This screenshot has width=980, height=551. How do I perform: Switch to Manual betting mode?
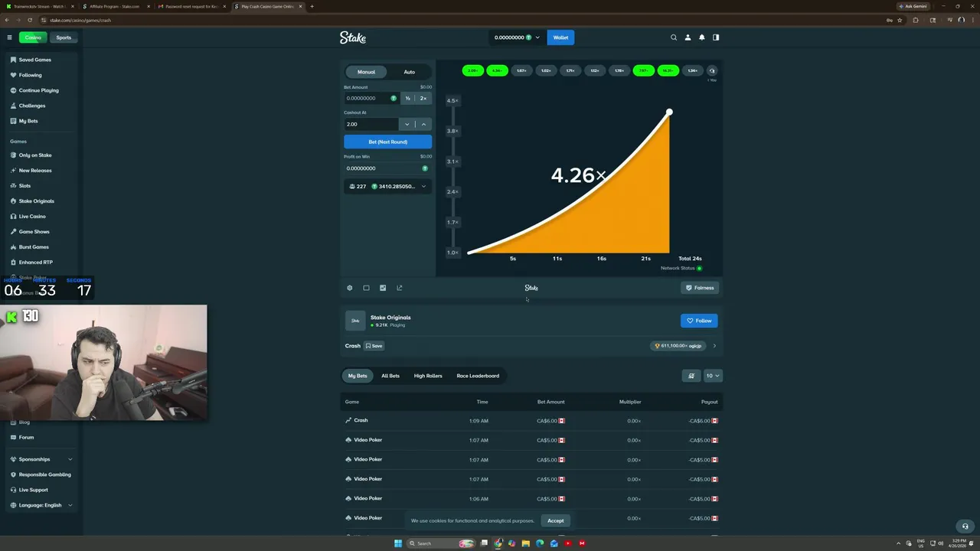[366, 72]
